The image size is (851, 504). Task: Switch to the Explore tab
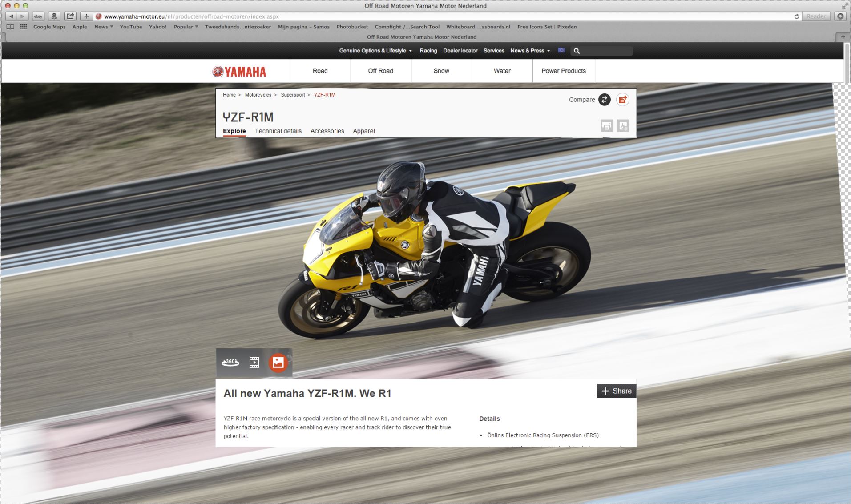click(234, 131)
